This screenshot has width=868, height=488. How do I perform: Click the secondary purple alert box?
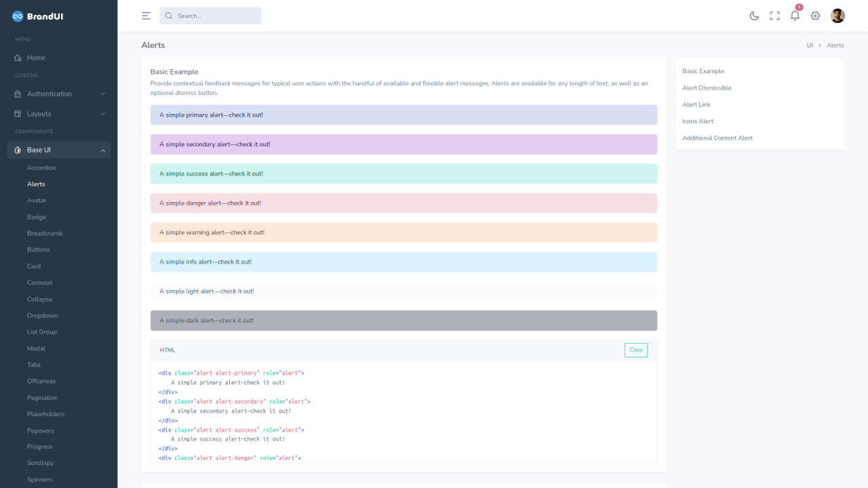click(x=403, y=144)
